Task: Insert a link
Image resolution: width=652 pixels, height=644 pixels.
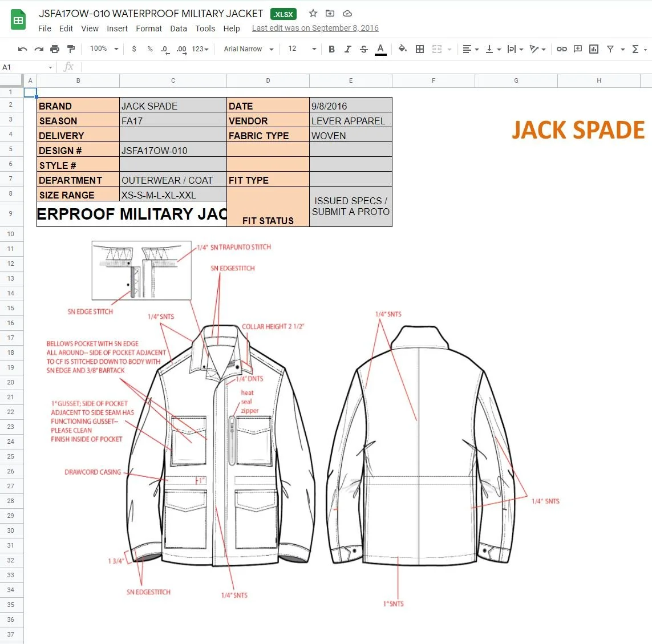Action: tap(562, 49)
